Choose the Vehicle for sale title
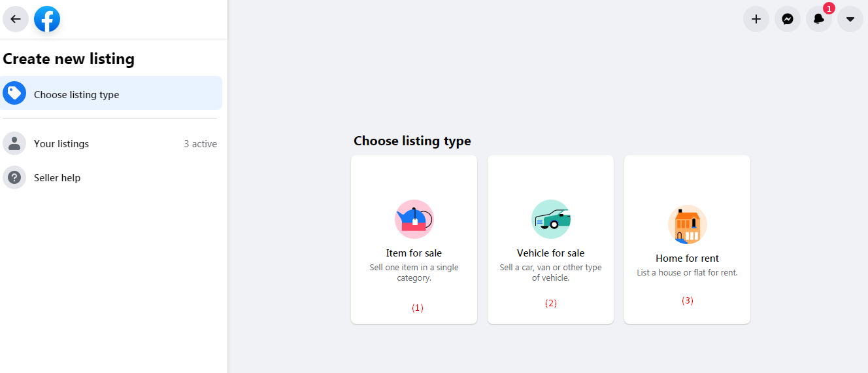868x373 pixels. pos(551,253)
